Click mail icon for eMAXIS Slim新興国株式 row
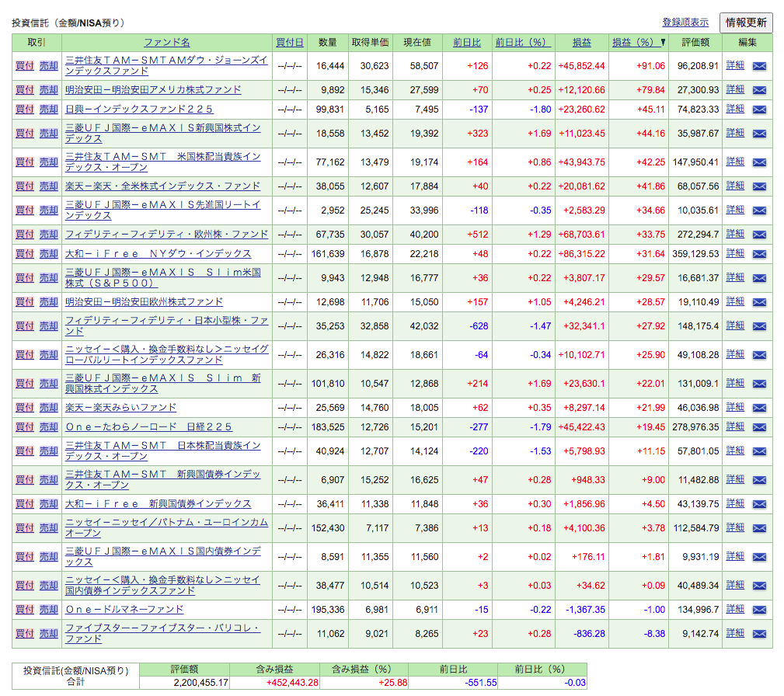Viewport: 784px width, 696px height. tap(759, 384)
